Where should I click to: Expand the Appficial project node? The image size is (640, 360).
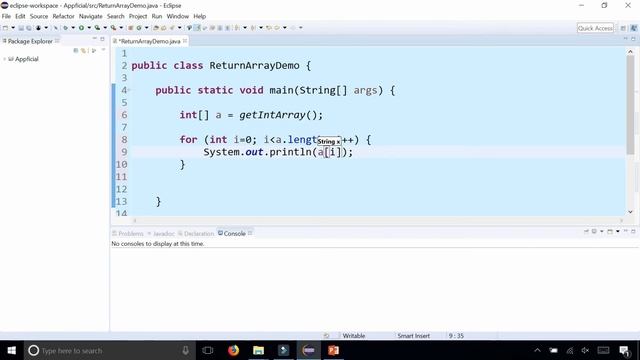(x=4, y=59)
